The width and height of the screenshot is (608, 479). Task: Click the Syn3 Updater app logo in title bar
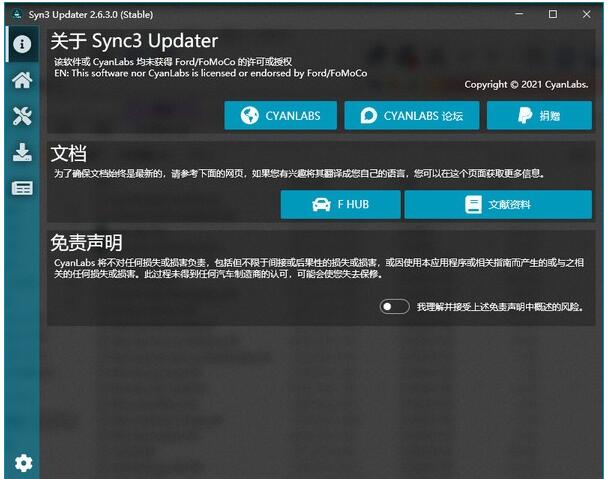(17, 14)
